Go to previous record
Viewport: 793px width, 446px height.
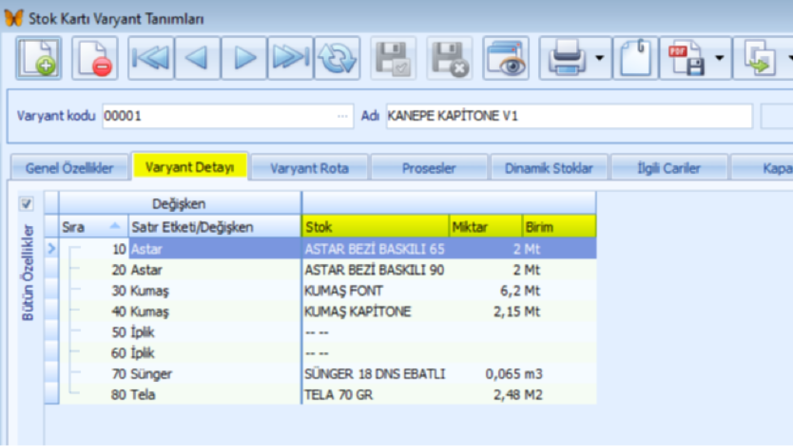click(x=197, y=58)
